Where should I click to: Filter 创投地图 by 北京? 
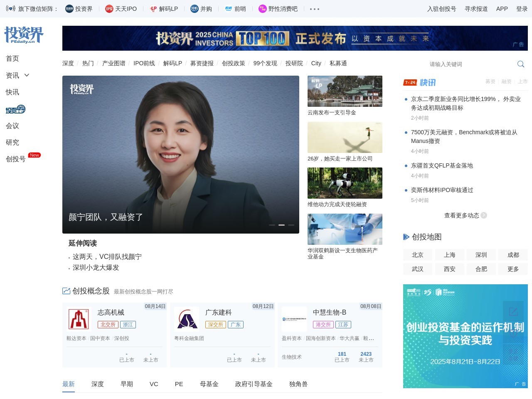[x=418, y=255]
